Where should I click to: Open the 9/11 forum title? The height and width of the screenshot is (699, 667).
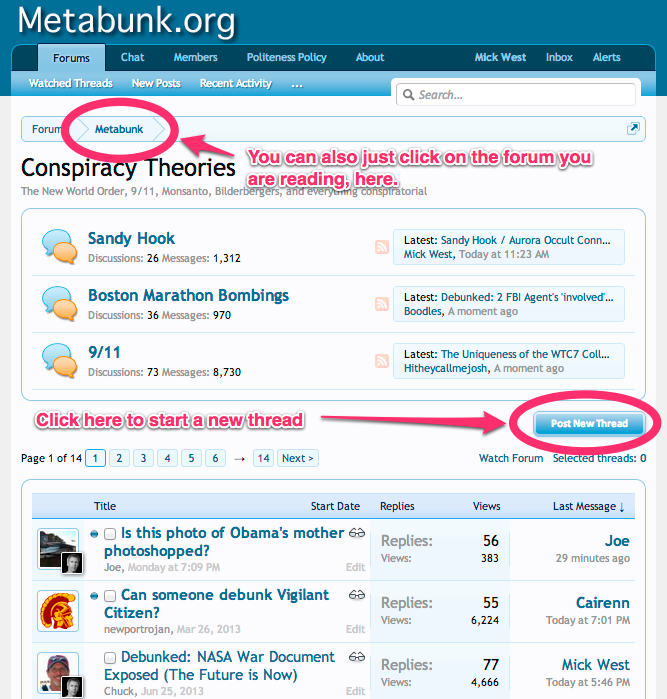coord(104,352)
